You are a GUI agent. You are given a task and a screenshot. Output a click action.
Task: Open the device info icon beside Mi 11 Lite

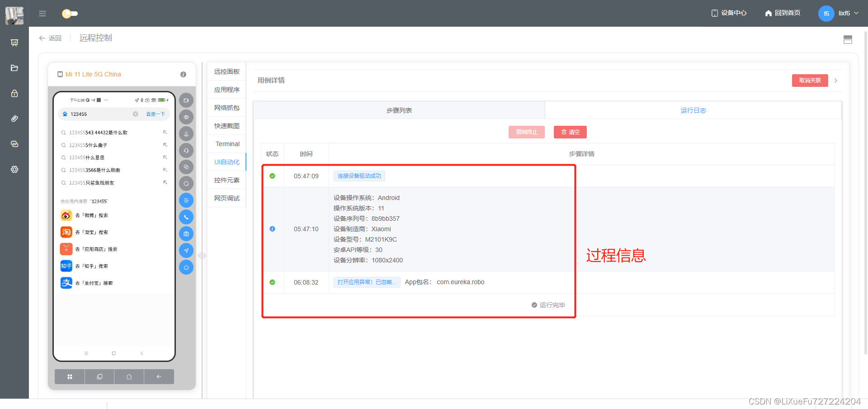coord(183,75)
